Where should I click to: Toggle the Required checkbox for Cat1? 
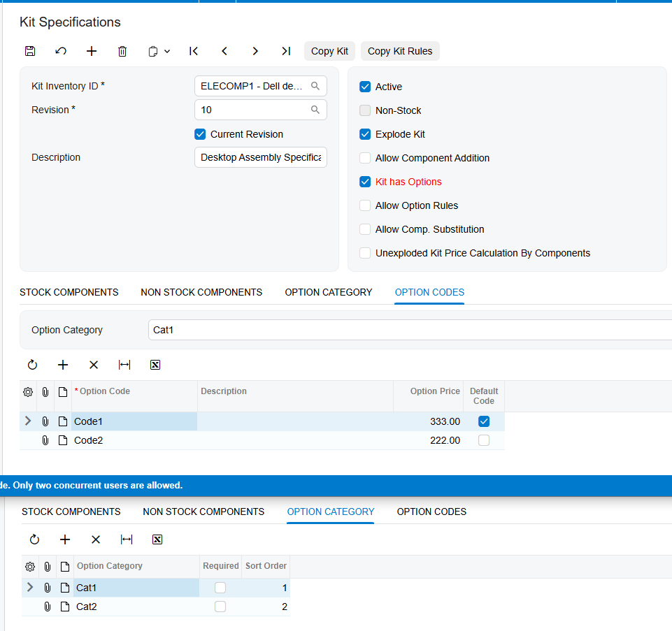[x=220, y=588]
